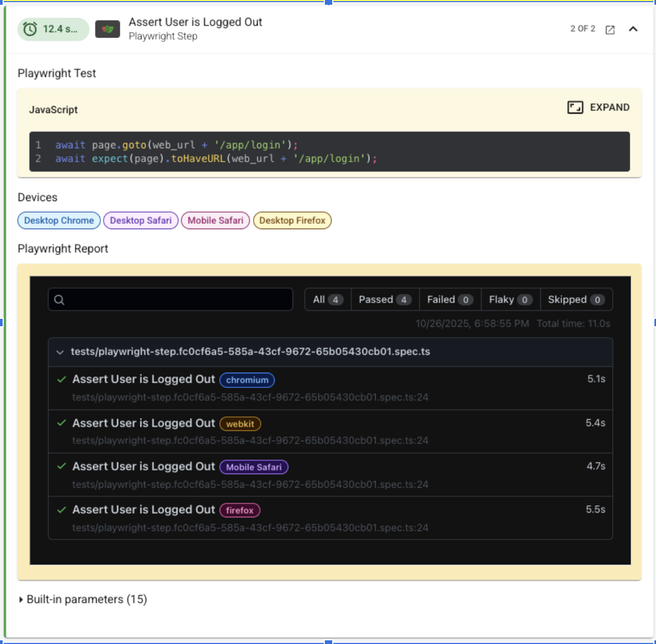The height and width of the screenshot is (644, 656).
Task: Collapse the spec.ts file group chevron
Action: [x=60, y=352]
